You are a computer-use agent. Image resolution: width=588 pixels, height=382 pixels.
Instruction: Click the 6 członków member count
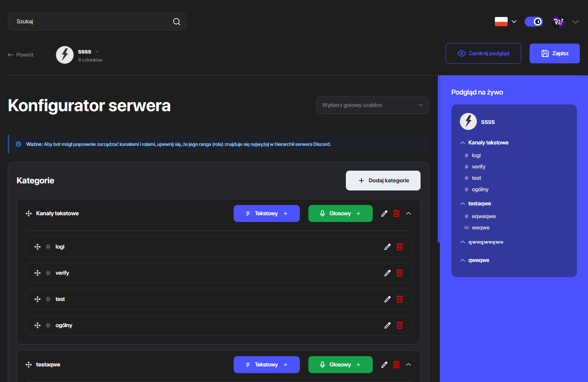tap(90, 60)
